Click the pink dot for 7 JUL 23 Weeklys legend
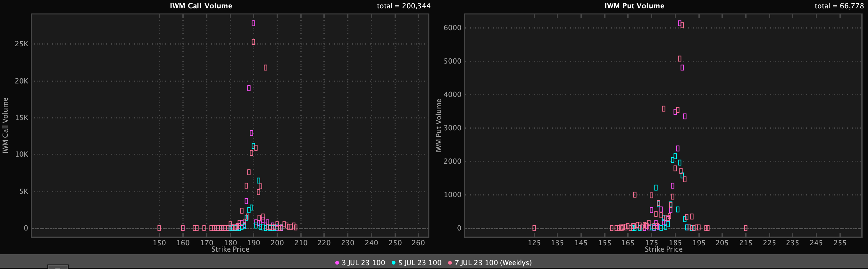The width and height of the screenshot is (868, 269). tap(450, 263)
